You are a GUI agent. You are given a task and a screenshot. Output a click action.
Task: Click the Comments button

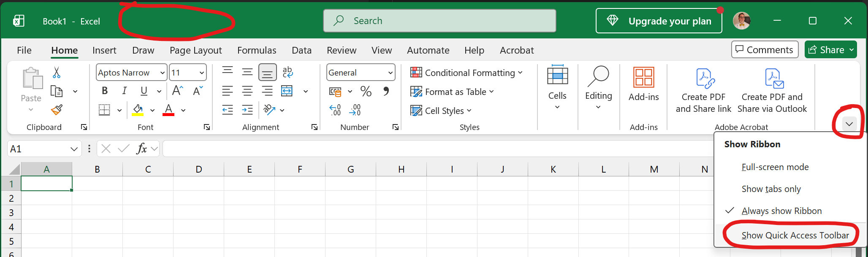coord(765,50)
